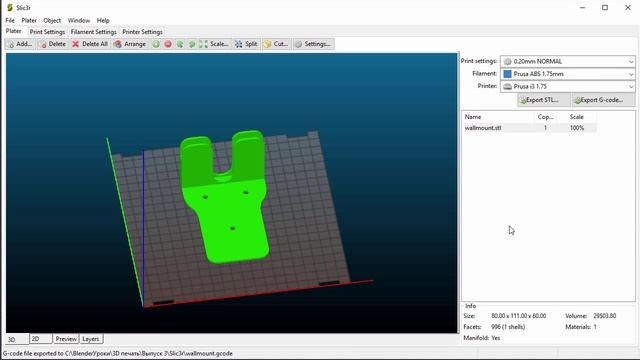The height and width of the screenshot is (360, 640).
Task: Split the object into parts
Action: click(x=246, y=44)
